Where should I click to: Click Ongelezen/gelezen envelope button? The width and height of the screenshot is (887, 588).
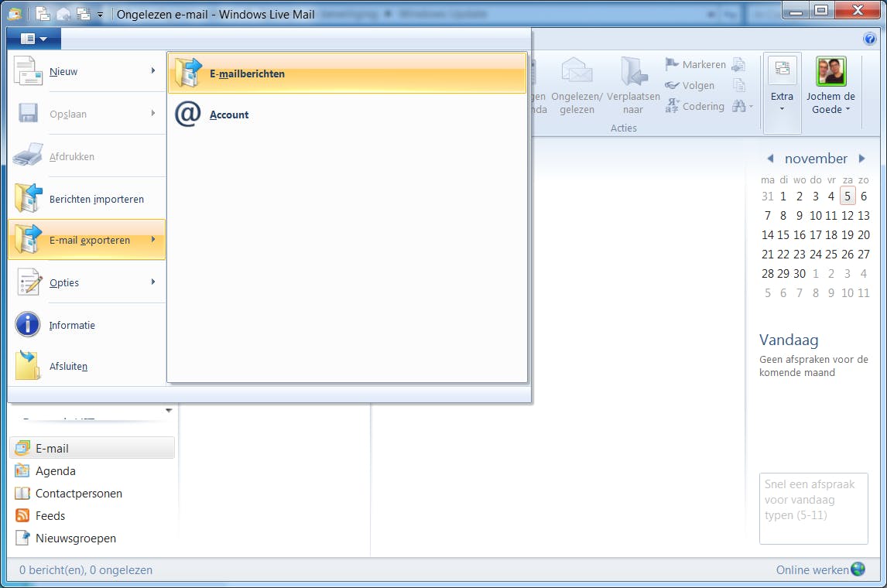click(x=577, y=85)
